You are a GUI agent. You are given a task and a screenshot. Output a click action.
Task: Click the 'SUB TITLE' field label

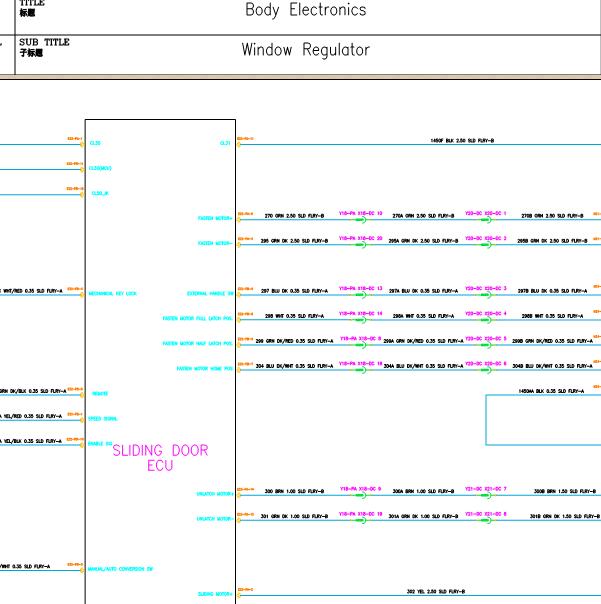click(44, 42)
